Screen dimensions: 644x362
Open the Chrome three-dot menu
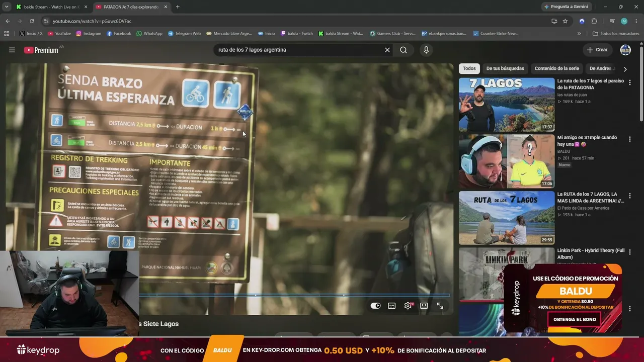636,21
